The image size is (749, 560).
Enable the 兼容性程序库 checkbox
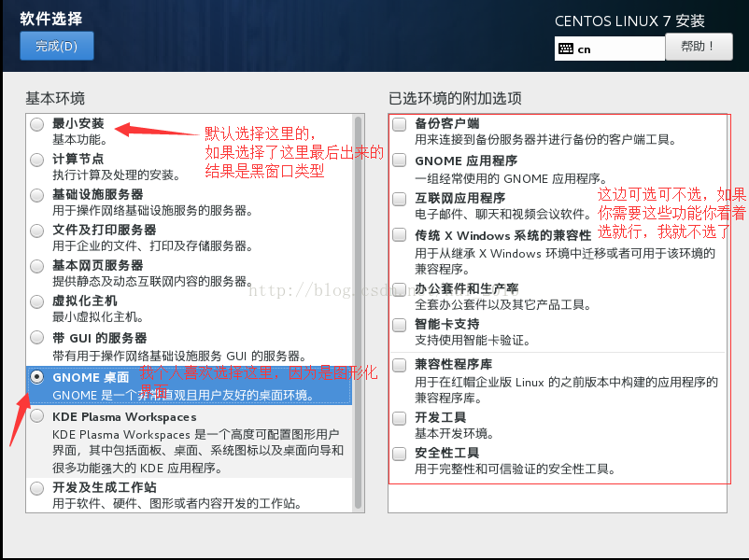[x=400, y=365]
